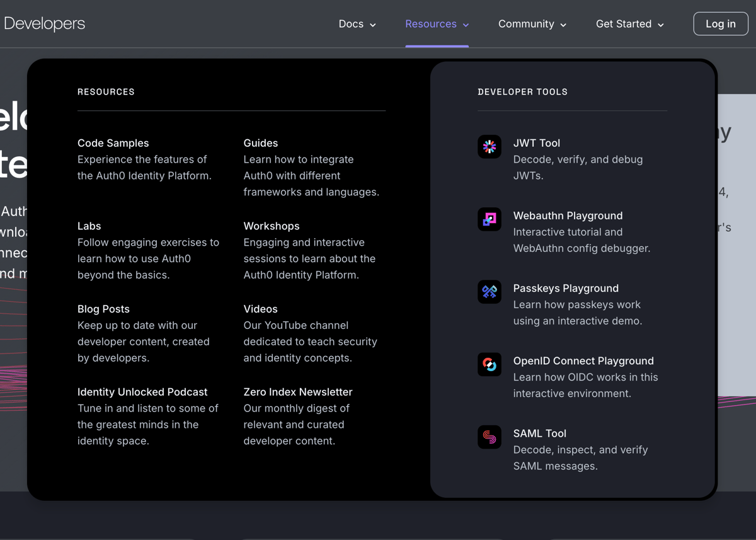Visit the Labs page

tap(89, 226)
